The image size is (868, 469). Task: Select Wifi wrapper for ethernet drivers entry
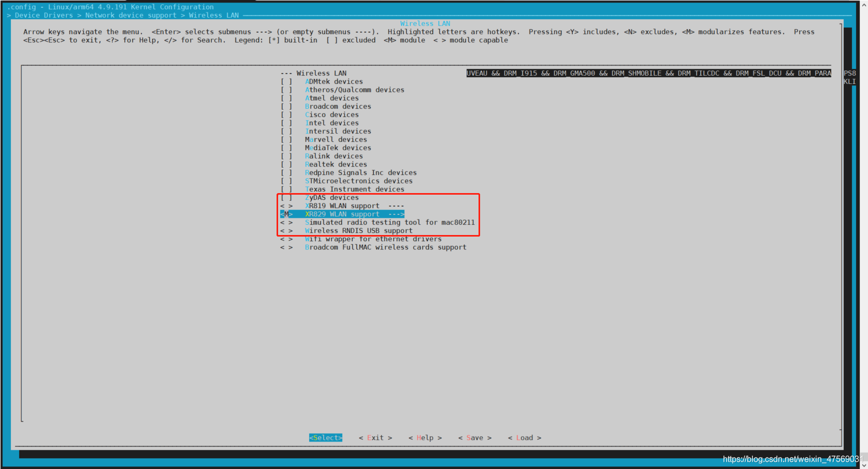pos(373,239)
